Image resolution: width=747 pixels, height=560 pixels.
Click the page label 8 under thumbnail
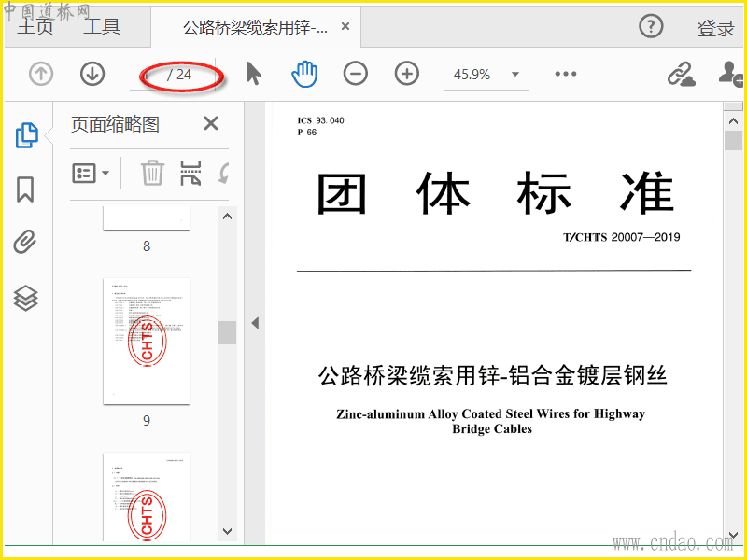point(147,246)
